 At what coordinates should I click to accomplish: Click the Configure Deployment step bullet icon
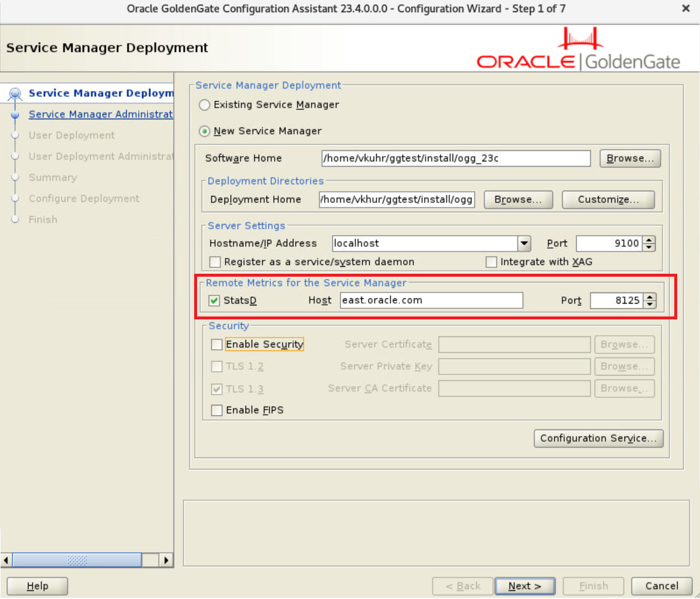pos(16,198)
